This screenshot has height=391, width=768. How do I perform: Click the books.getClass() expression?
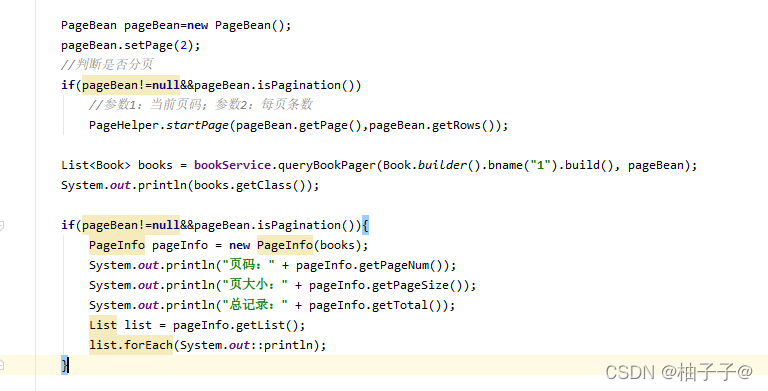[250, 185]
